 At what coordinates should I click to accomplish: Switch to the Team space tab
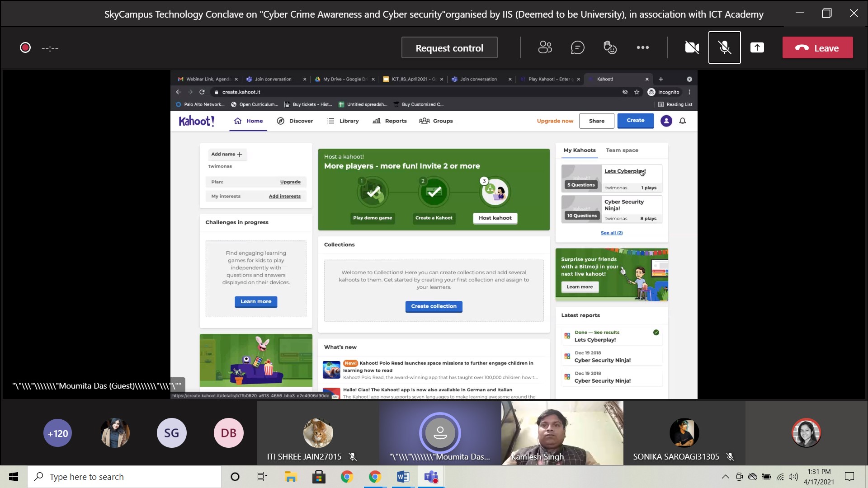[622, 150]
